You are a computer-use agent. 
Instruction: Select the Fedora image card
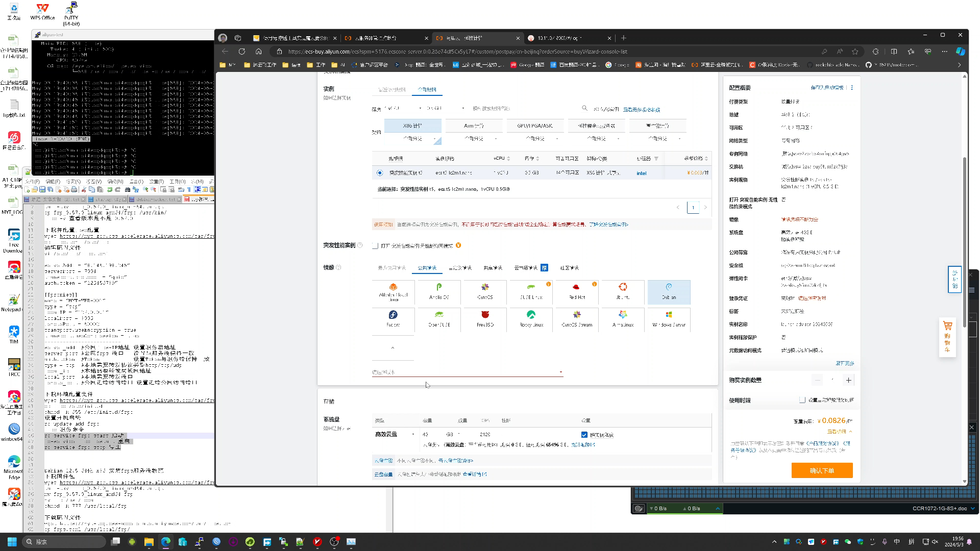click(393, 319)
